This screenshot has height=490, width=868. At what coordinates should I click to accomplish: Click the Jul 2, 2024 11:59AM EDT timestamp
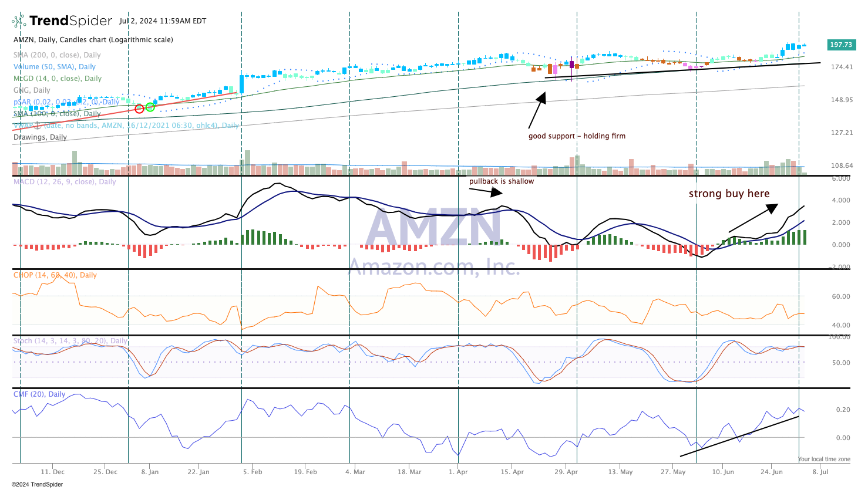pos(163,21)
